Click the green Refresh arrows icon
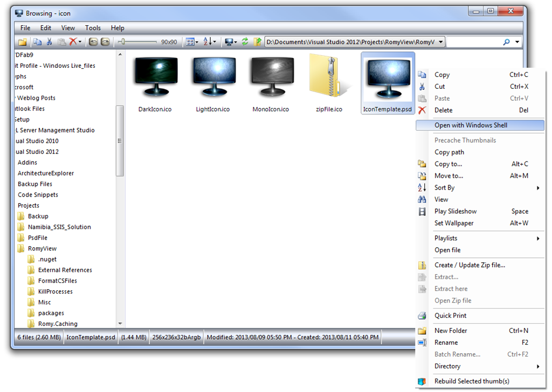 pyautogui.click(x=245, y=42)
